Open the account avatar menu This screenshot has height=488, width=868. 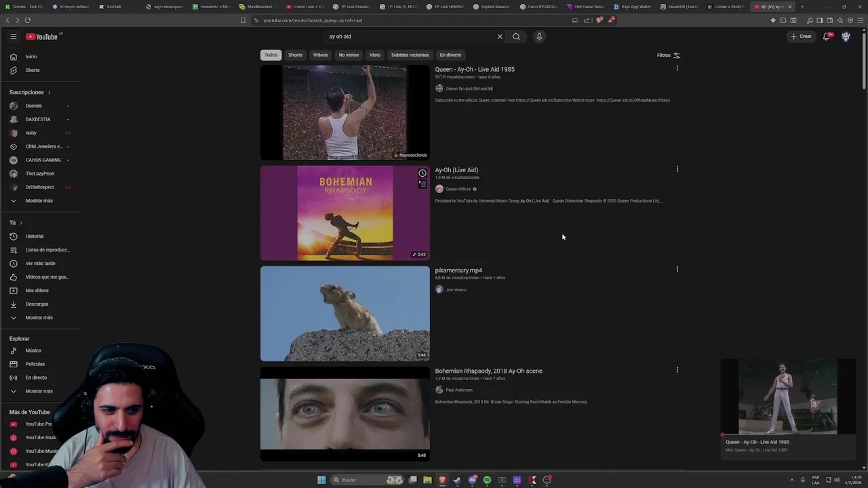[846, 37]
